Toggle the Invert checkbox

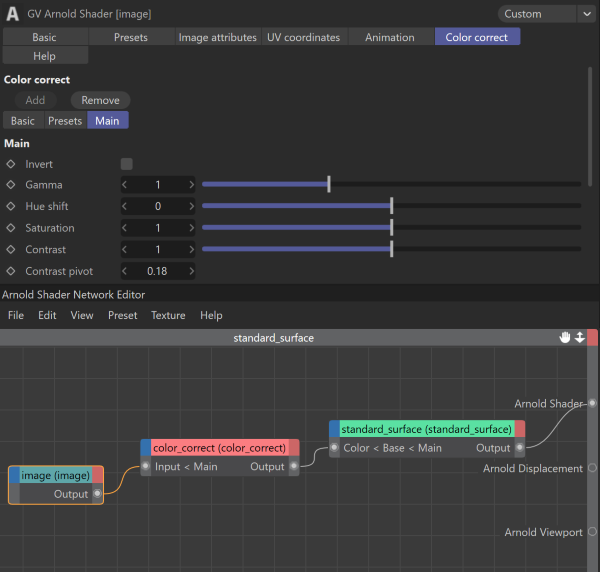point(127,164)
